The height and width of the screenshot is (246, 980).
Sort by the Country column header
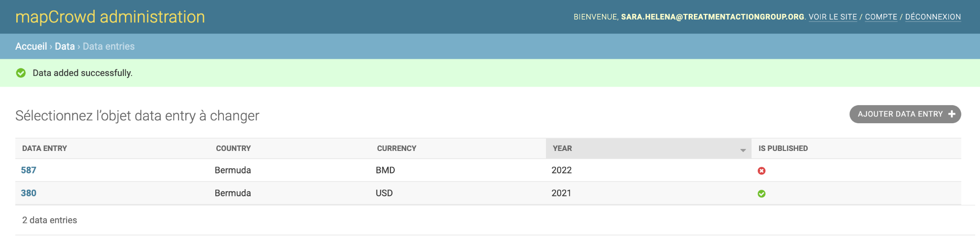point(233,148)
